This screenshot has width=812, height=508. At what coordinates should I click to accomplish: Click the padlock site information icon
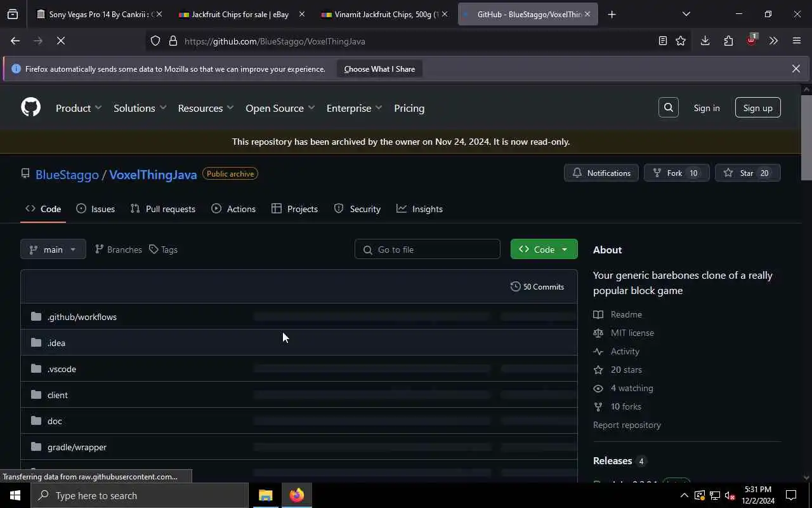click(173, 41)
